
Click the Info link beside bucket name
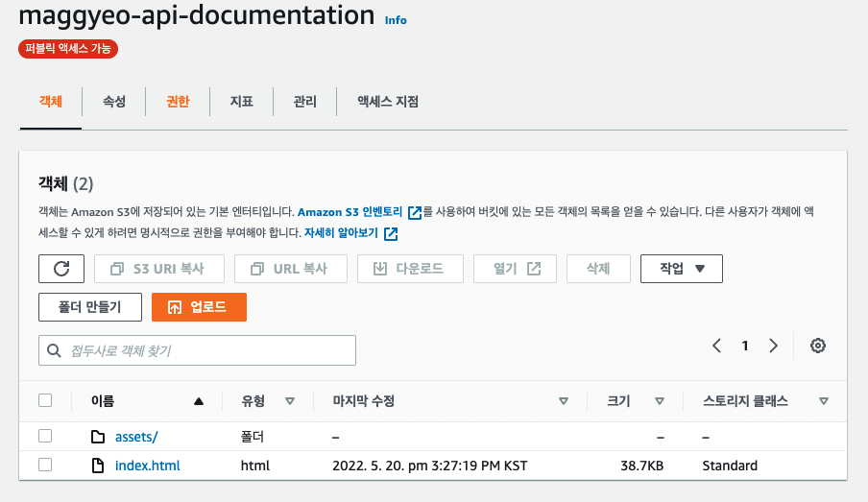pyautogui.click(x=396, y=20)
